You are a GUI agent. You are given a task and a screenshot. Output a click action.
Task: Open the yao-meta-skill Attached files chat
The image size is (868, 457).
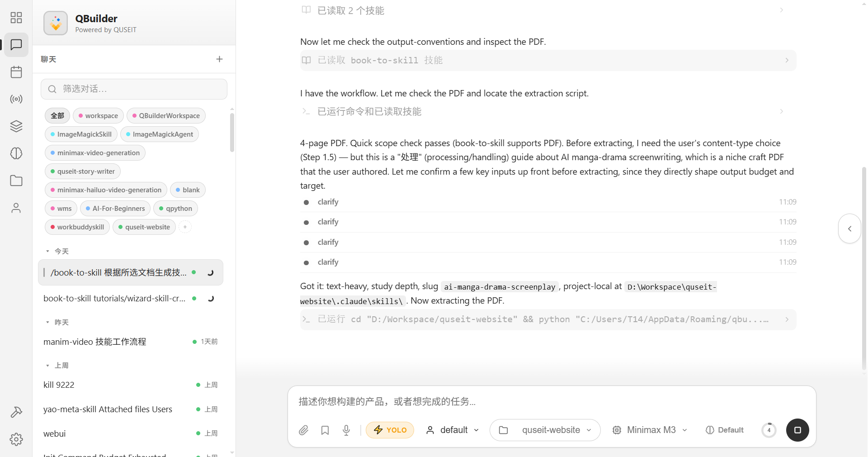(131, 409)
